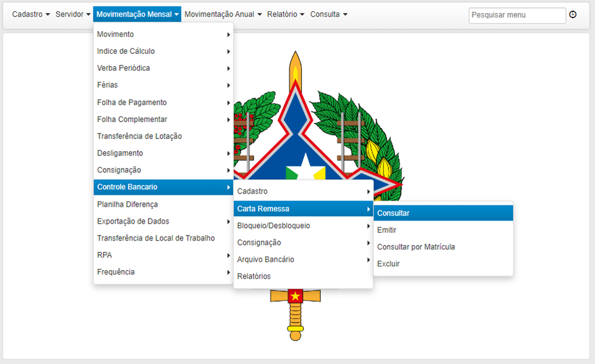Expand the Exportação de Dados submenu

(163, 221)
